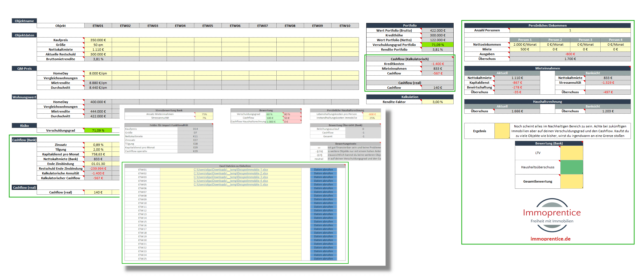Screen dimensions: 644x280
Task: Click the yellow LTV rating cell
Action: (571, 153)
